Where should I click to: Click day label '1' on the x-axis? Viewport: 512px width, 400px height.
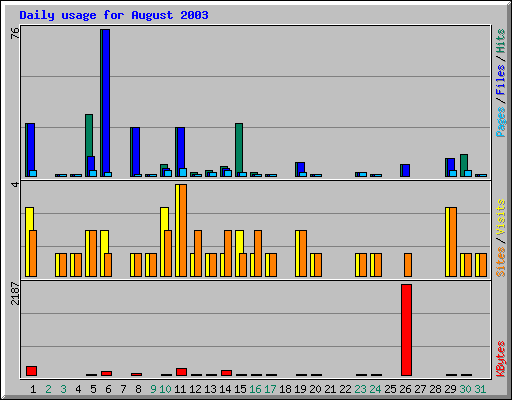(x=33, y=389)
